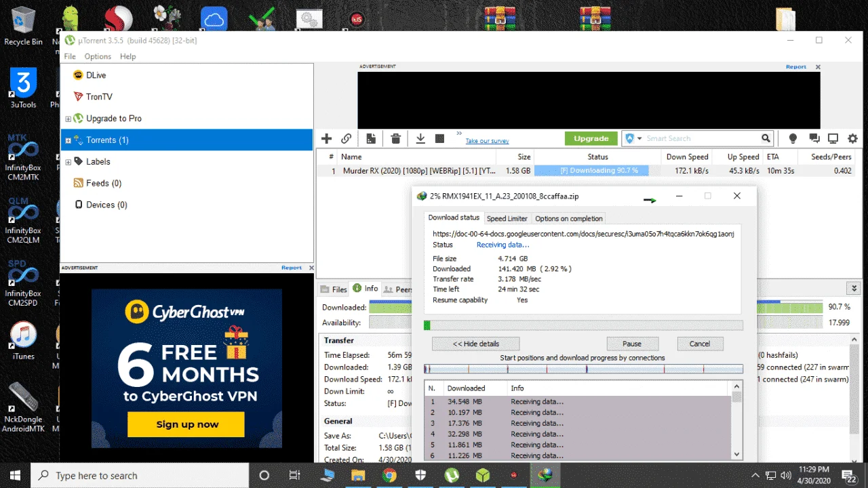Viewport: 868px width, 488px height.
Task: Sort torrents by Seeds/Peers column
Action: (x=831, y=157)
